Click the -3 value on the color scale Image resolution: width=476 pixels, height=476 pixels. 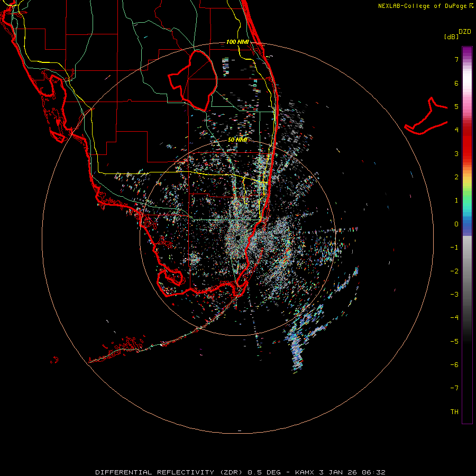coord(454,295)
